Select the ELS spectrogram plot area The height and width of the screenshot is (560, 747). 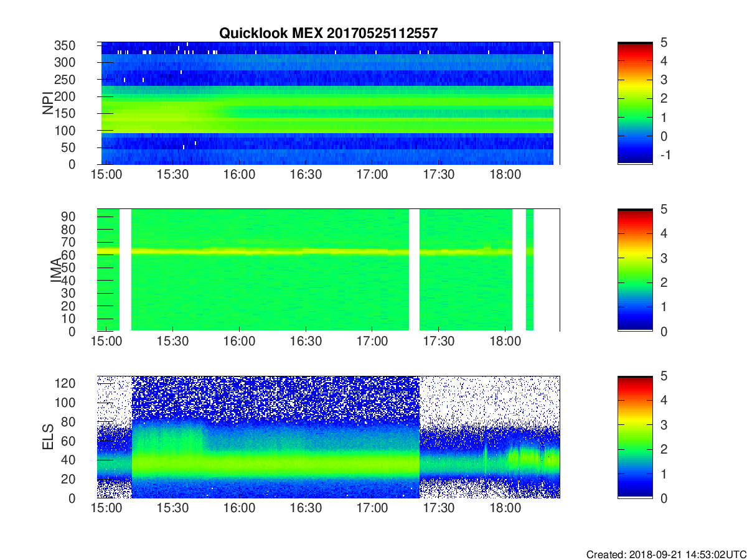(x=328, y=437)
